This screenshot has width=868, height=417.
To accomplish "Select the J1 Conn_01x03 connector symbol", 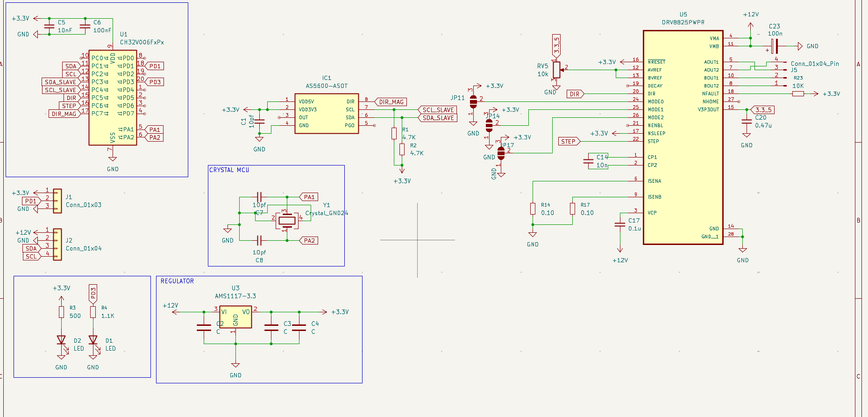I will [57, 201].
